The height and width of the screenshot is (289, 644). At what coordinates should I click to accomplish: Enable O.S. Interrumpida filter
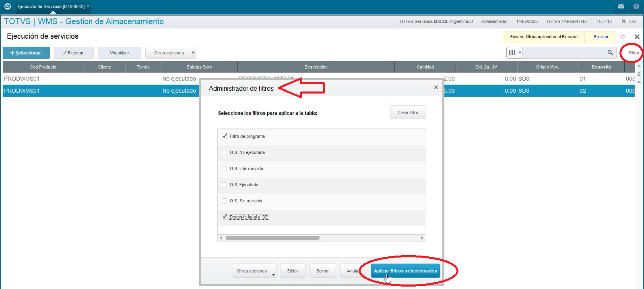pos(225,168)
